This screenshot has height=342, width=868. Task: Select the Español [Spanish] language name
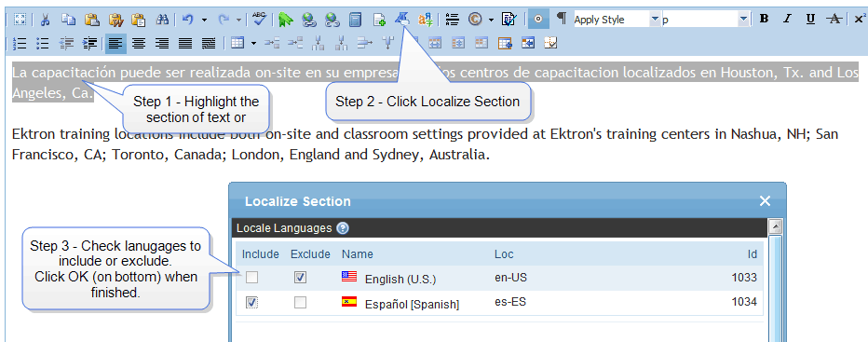pos(412,305)
